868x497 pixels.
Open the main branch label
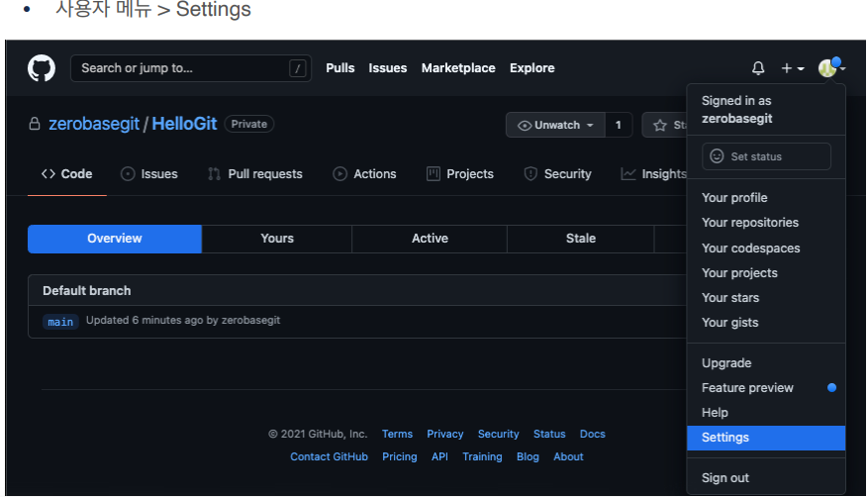click(x=60, y=322)
